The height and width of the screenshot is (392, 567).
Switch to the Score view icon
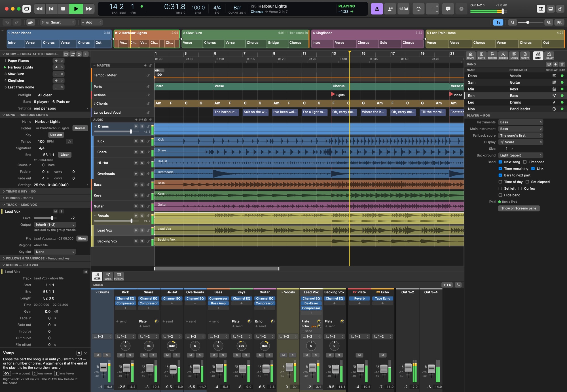(108, 276)
